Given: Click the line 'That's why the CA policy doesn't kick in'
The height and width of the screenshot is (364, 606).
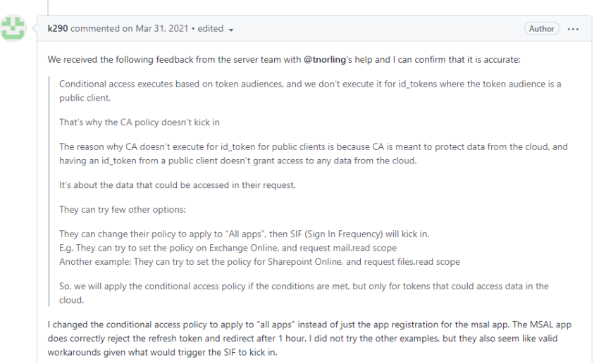Looking at the screenshot, I should (x=140, y=122).
